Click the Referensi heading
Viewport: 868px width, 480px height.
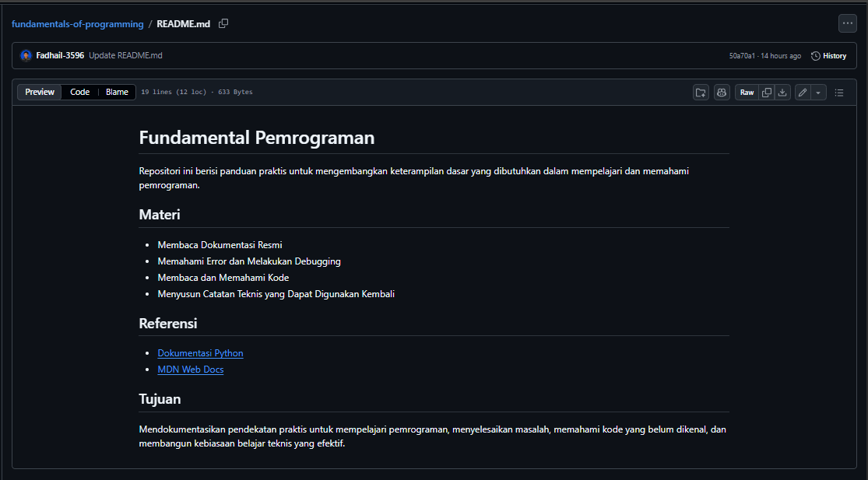(167, 324)
